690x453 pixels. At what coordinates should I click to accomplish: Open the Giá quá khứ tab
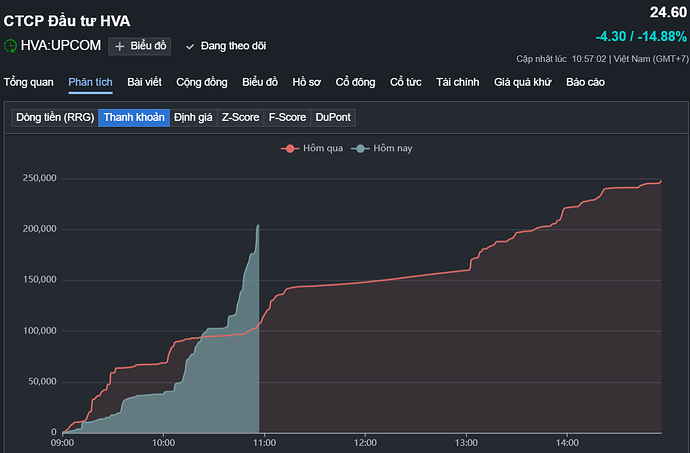524,81
